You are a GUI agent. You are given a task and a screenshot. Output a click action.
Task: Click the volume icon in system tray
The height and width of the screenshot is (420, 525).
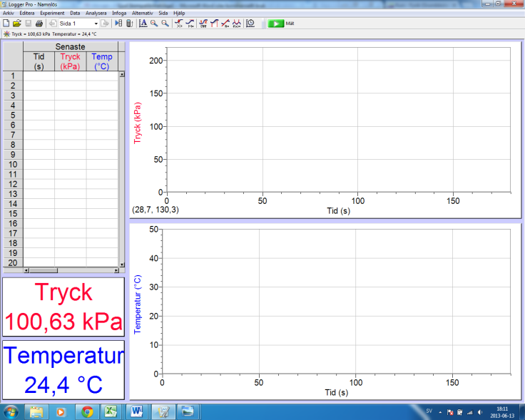480,412
